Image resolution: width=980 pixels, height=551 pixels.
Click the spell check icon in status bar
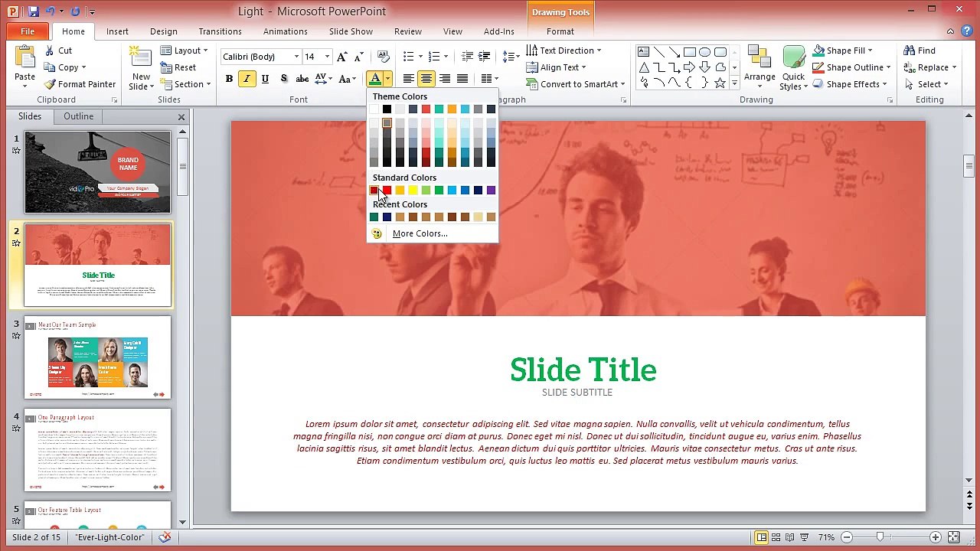165,537
